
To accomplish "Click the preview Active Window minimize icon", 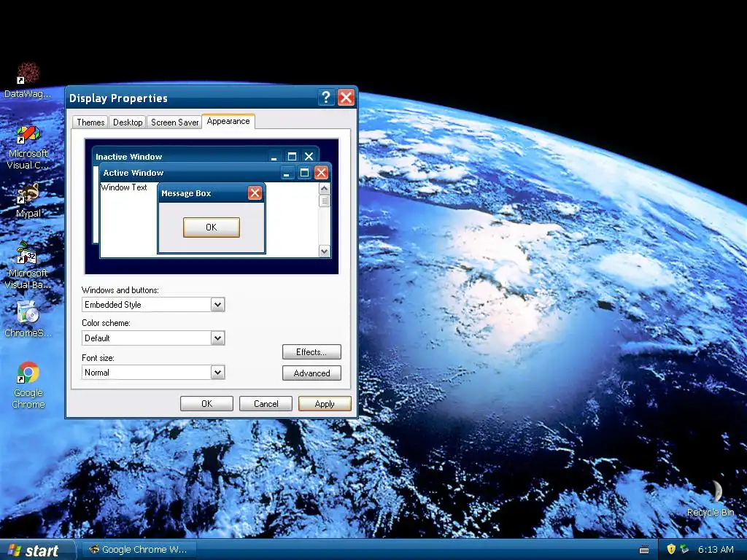I will coord(286,174).
